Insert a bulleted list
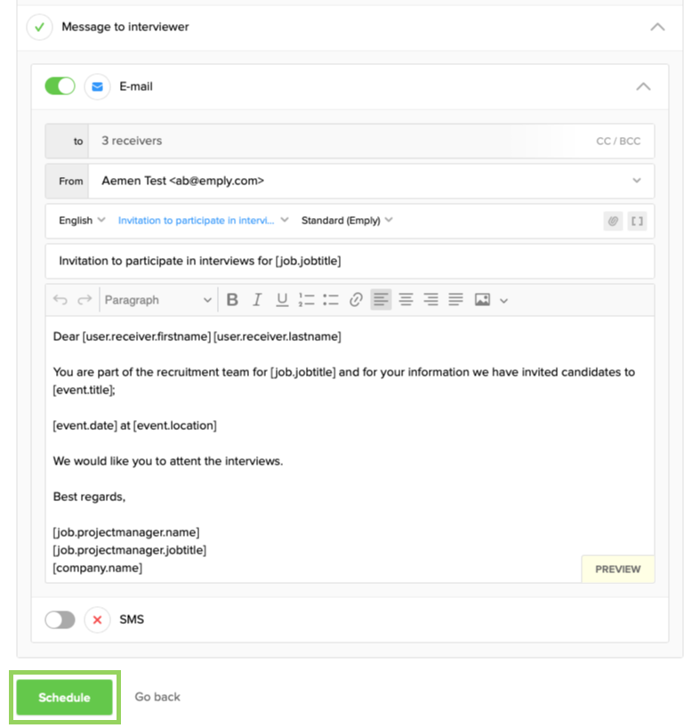The width and height of the screenshot is (700, 728). (x=331, y=300)
